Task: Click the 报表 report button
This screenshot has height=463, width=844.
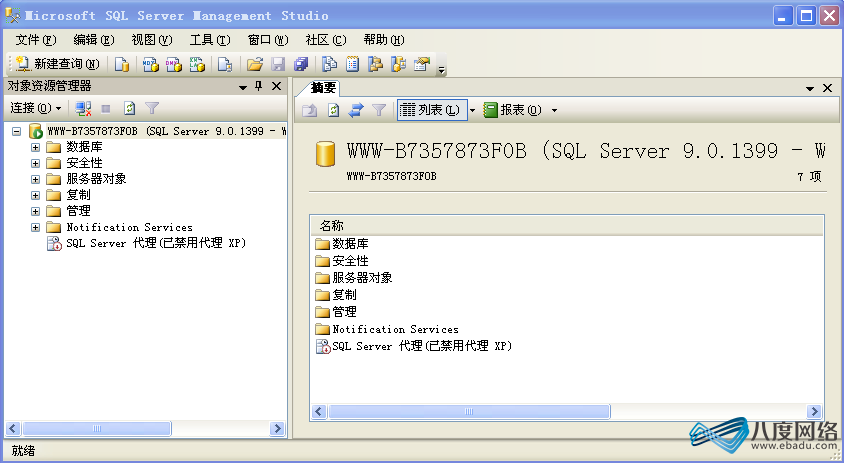Action: click(x=513, y=110)
